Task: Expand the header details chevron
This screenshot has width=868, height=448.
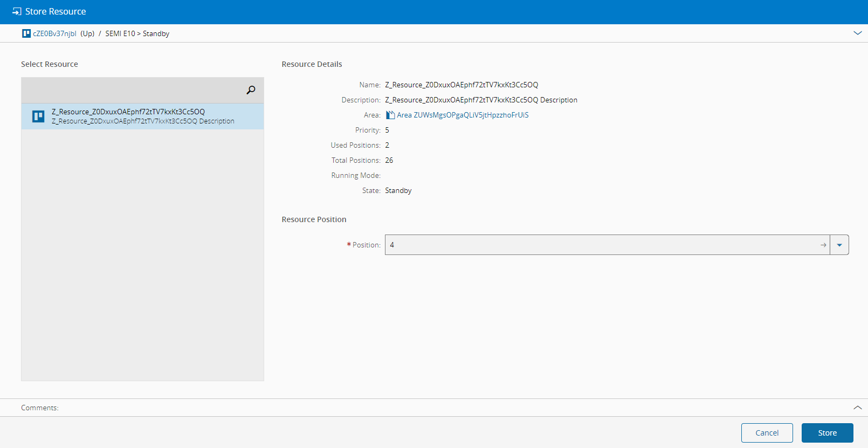Action: (x=857, y=33)
